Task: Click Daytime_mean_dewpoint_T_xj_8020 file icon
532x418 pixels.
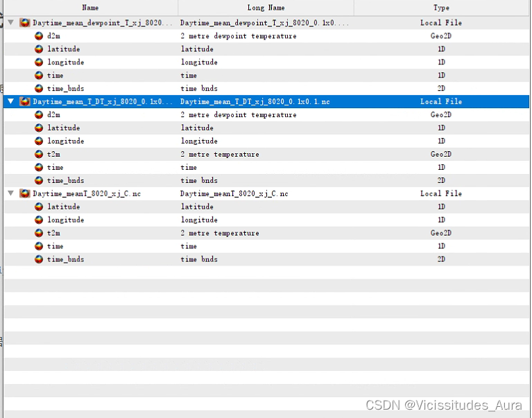Action: [x=24, y=23]
